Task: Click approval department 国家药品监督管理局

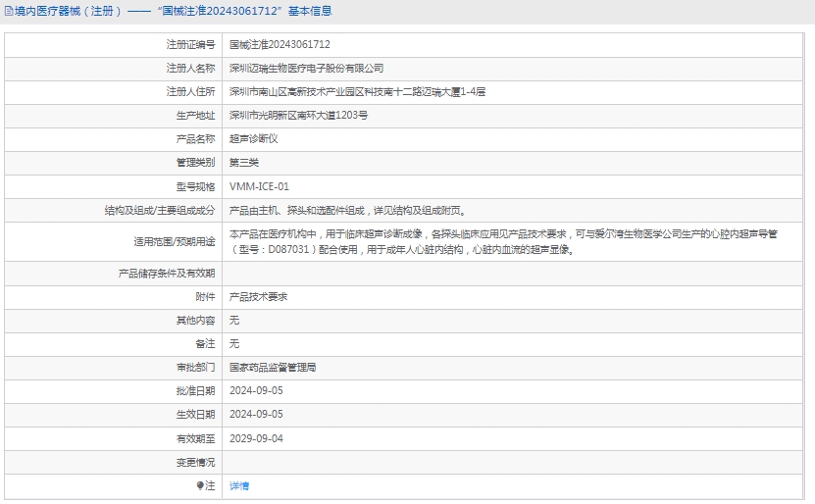Action: 273,367
